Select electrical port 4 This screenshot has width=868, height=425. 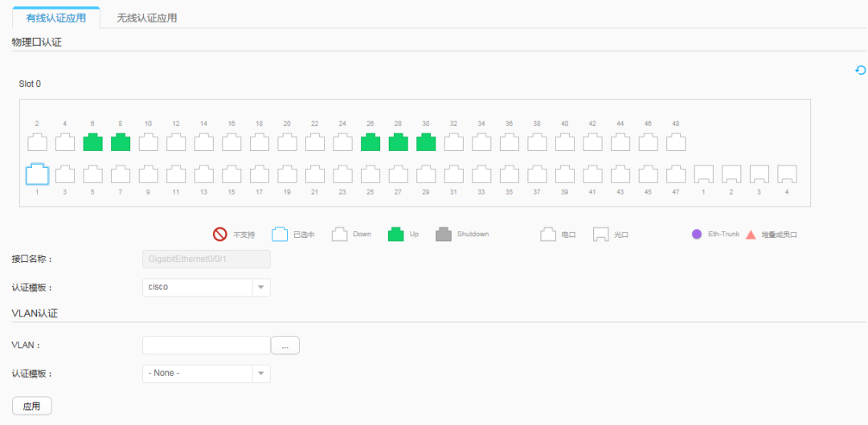pyautogui.click(x=65, y=142)
